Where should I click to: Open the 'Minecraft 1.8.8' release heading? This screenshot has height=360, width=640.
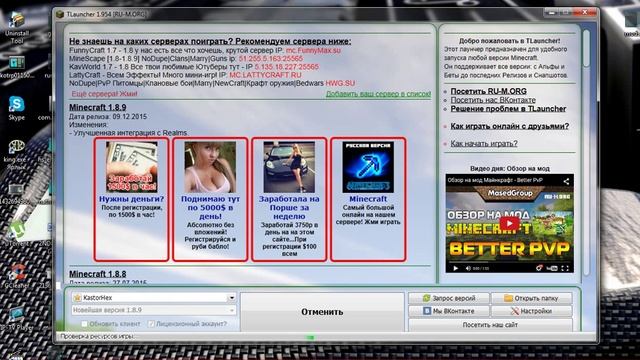point(98,274)
